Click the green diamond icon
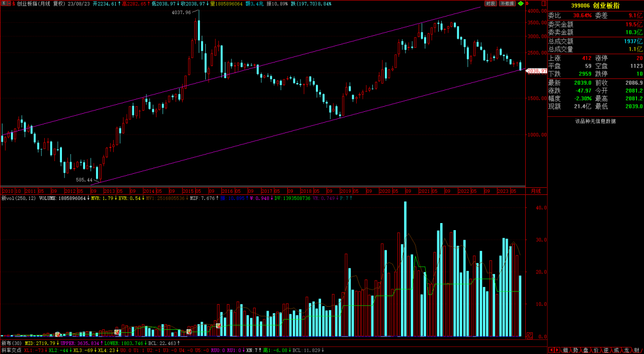644x354 pixels. click(x=520, y=4)
